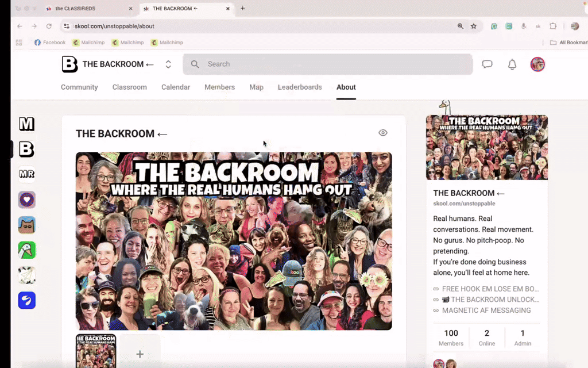Click the sidebar card Backroom cover image

click(x=487, y=147)
